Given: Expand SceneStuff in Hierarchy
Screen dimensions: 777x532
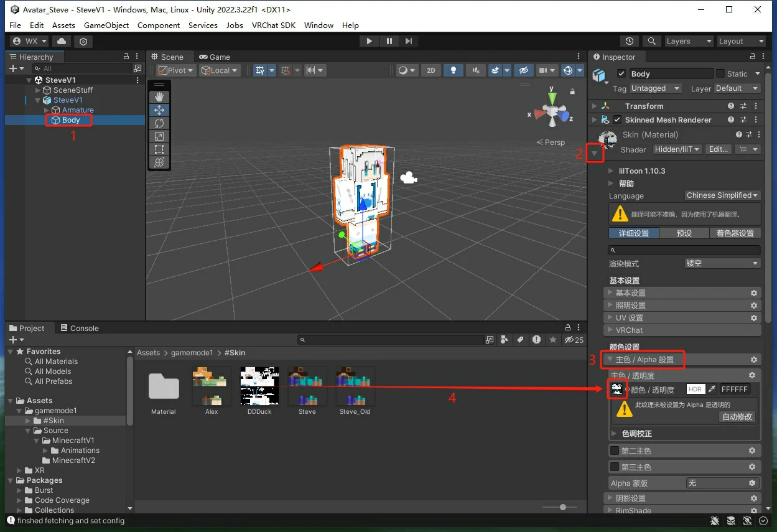Looking at the screenshot, I should click(x=38, y=90).
